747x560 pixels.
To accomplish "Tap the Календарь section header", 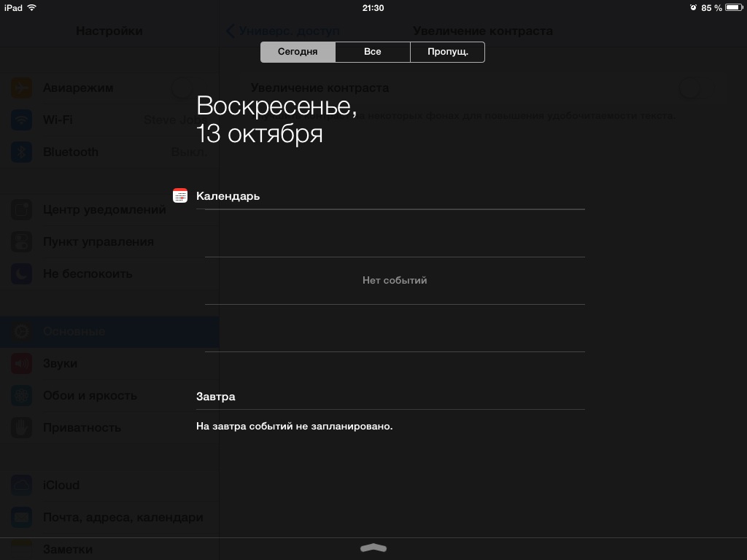I will click(x=228, y=196).
